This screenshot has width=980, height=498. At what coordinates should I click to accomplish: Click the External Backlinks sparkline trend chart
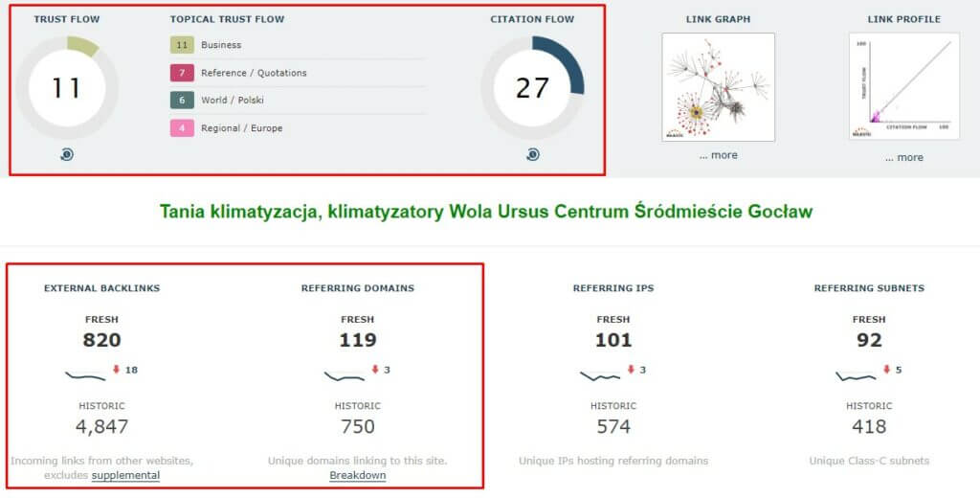[x=86, y=373]
